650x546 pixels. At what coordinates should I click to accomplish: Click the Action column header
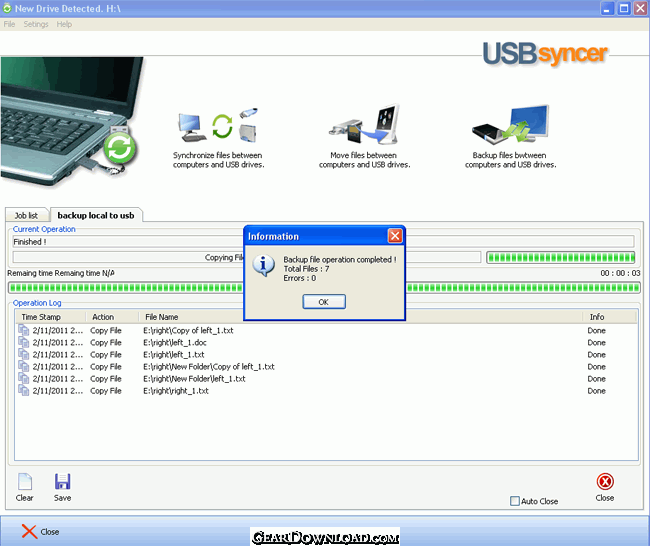pos(112,317)
